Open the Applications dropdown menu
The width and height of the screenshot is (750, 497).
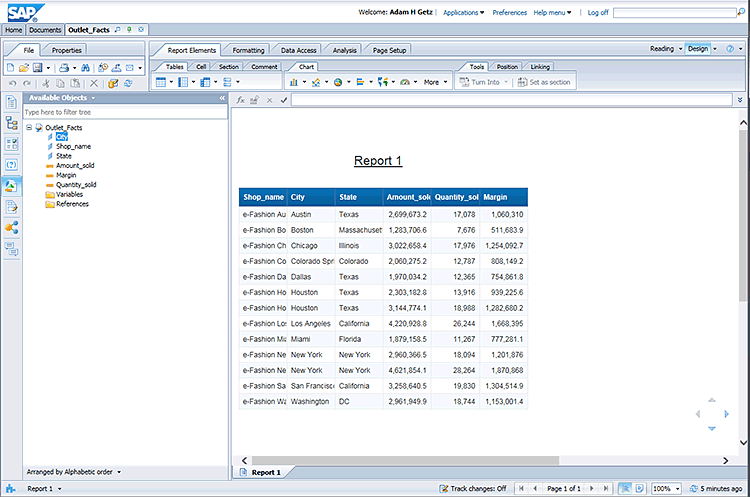point(463,12)
